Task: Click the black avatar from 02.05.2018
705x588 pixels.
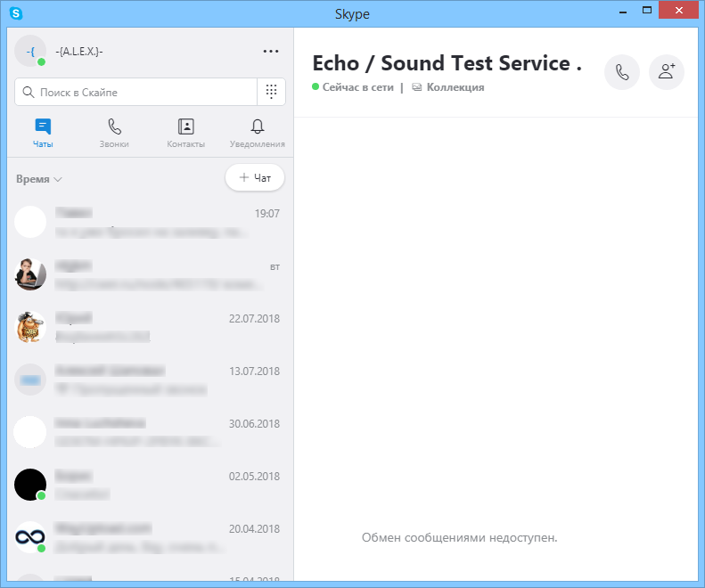Action: 30,485
